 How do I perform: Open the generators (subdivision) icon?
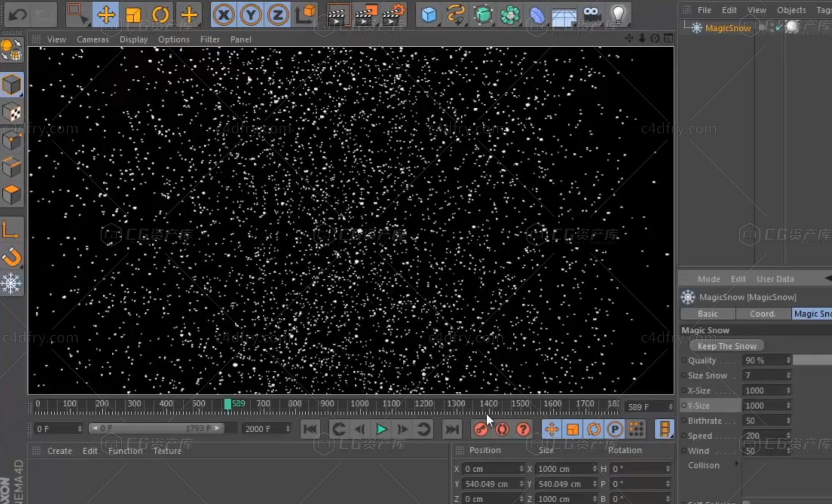(483, 15)
